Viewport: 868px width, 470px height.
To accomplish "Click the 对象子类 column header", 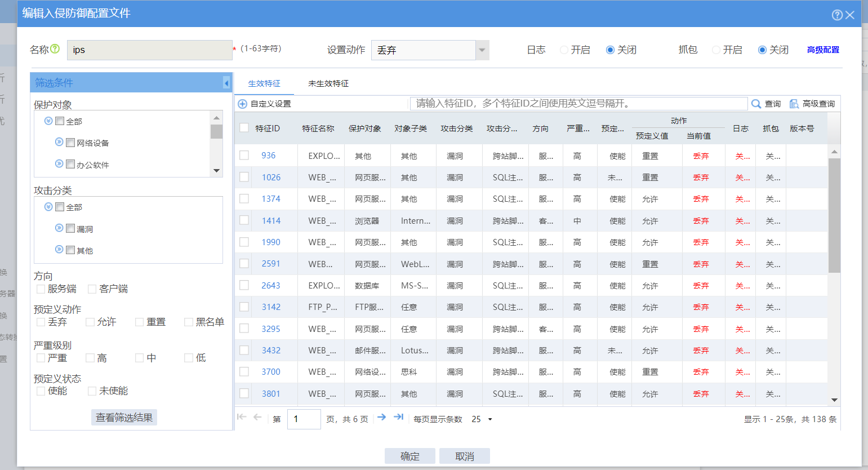I will 411,128.
